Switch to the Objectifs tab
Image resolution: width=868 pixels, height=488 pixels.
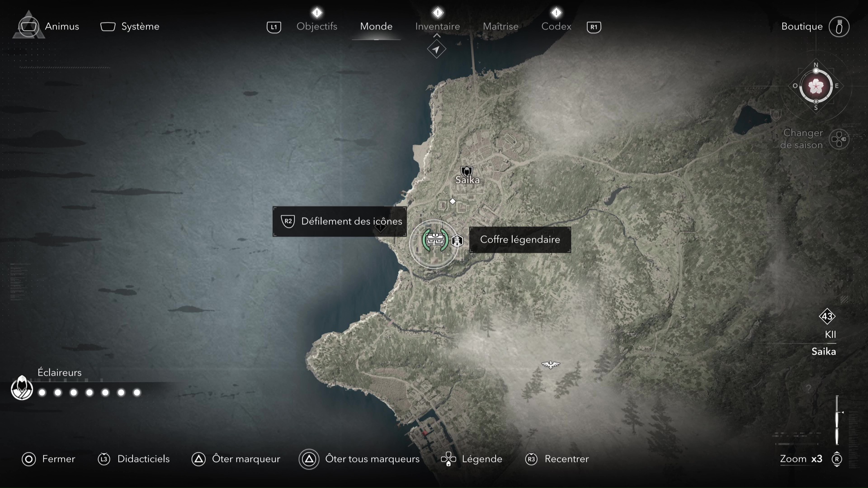(x=317, y=26)
